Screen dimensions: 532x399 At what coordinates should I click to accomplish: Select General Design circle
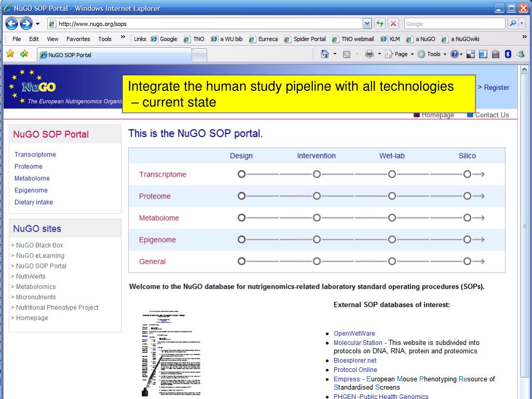click(x=241, y=261)
